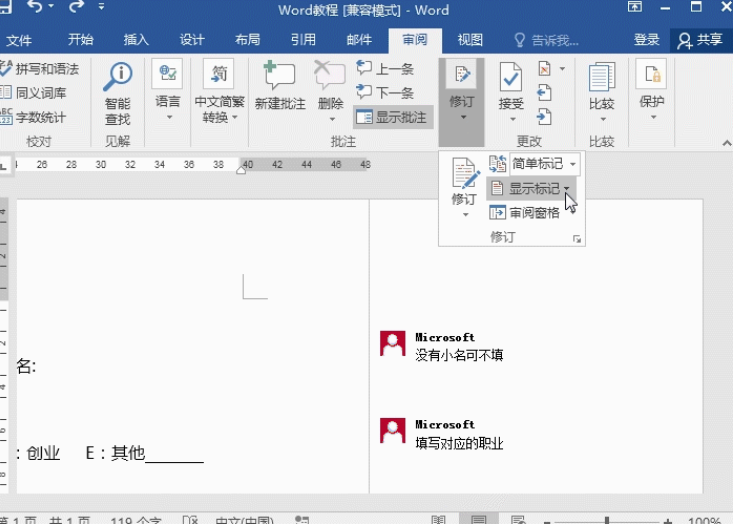Go to 上一条 previous comment

tap(385, 68)
